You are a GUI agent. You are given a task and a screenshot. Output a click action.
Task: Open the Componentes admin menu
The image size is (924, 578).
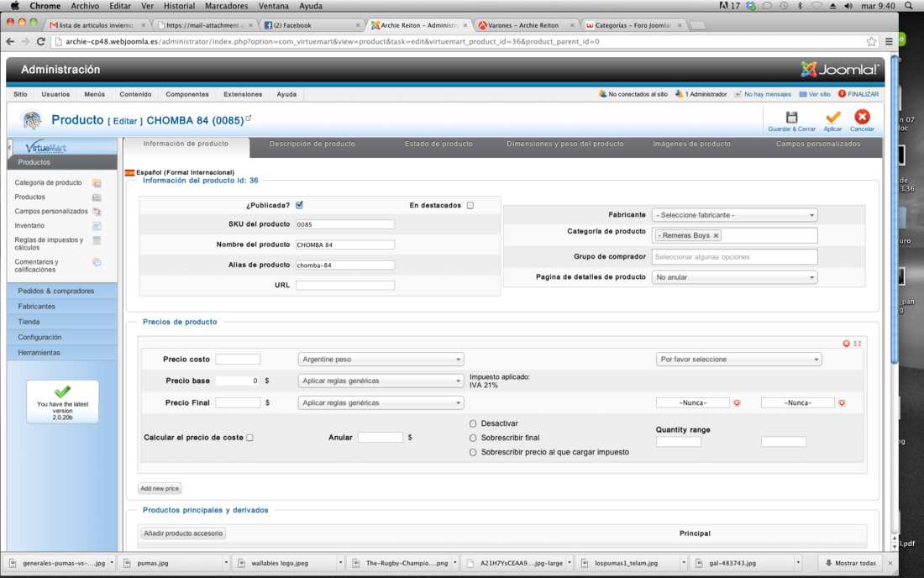click(x=187, y=94)
